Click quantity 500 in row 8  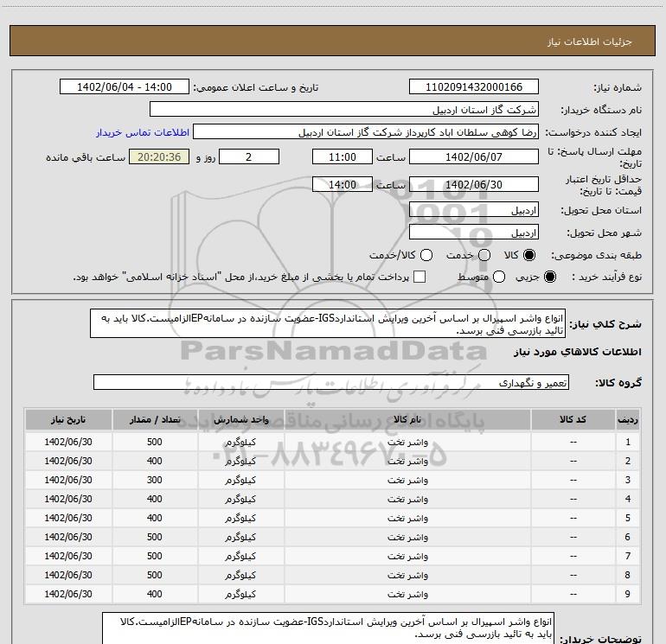tap(155, 575)
